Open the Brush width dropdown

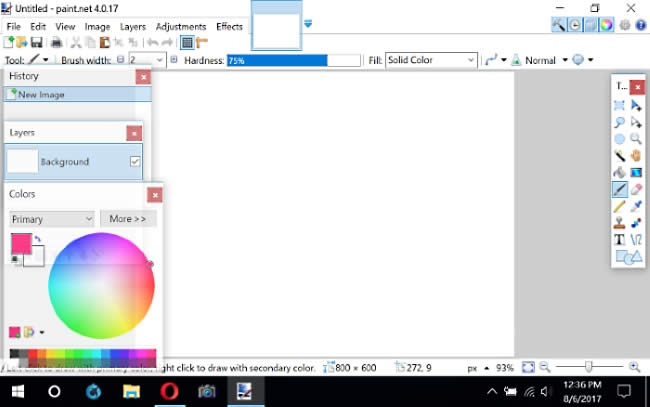click(x=147, y=60)
